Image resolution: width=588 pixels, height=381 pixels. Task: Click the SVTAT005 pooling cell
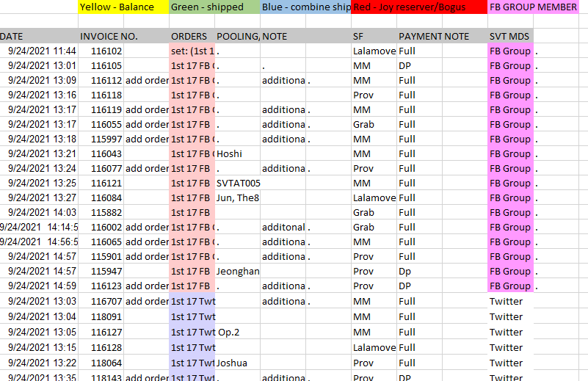click(237, 183)
